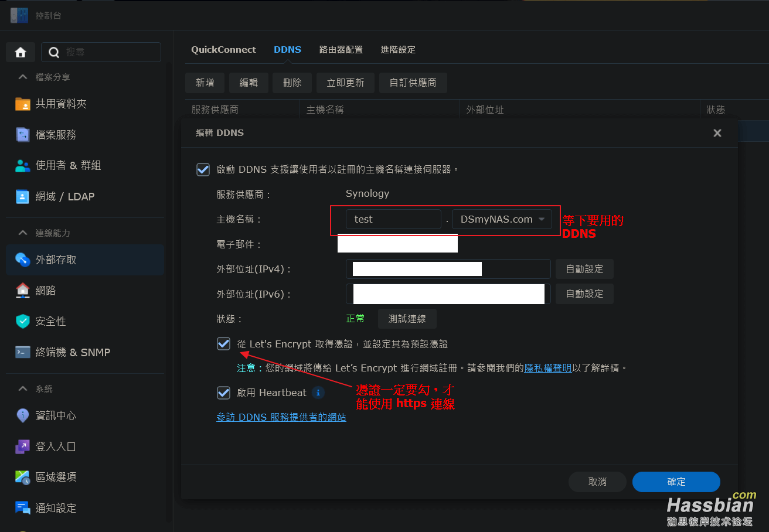Open the DSmyNAS.com domain dropdown
The image size is (769, 532).
click(502, 219)
